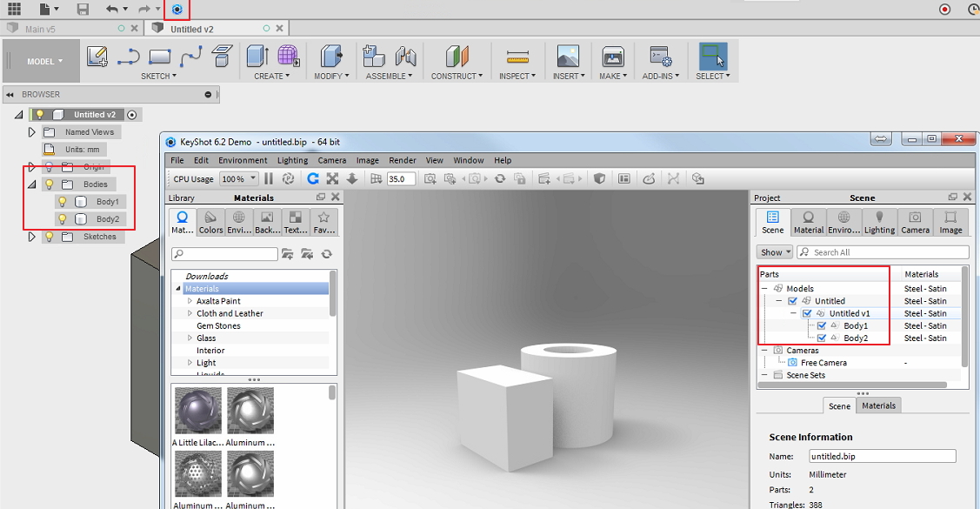Expand the Glass category in Materials library

click(190, 338)
